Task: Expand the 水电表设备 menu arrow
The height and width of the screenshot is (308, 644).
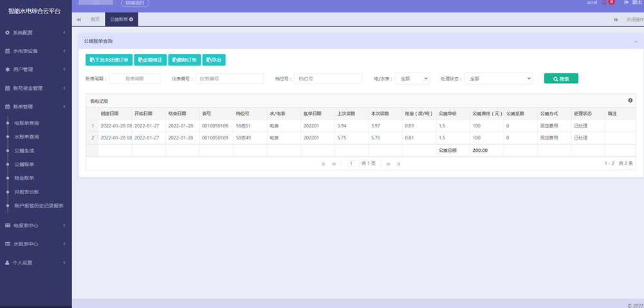Action: click(x=64, y=51)
